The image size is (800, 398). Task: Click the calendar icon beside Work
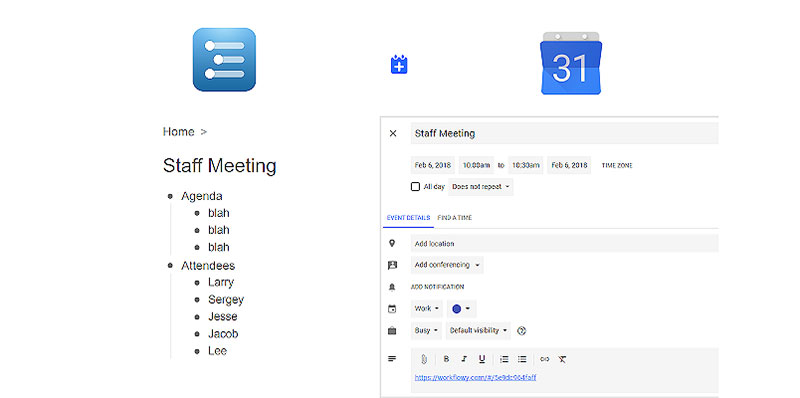392,309
